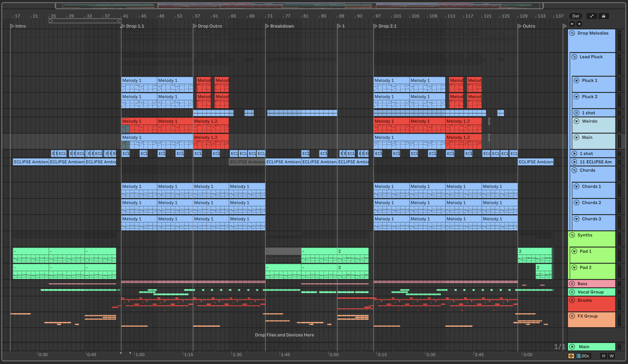Jump to previous locator with left arrow

pyautogui.click(x=572, y=24)
